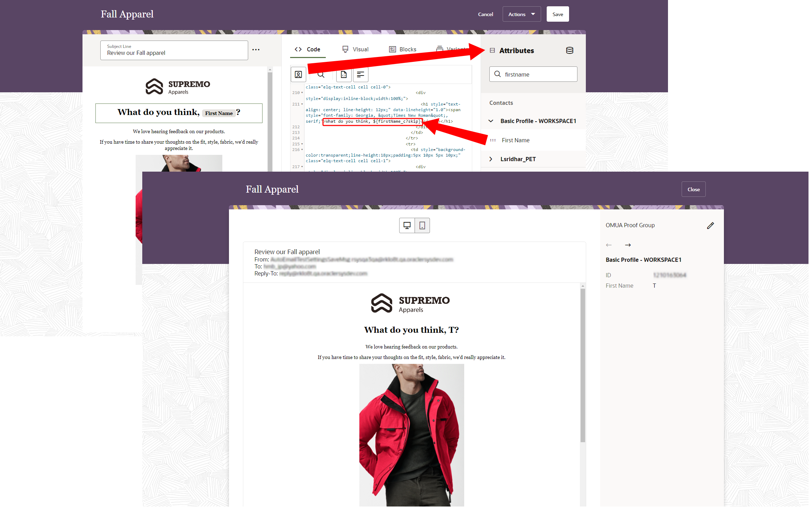Click the text format lines icon
This screenshot has width=812, height=510.
(360, 74)
